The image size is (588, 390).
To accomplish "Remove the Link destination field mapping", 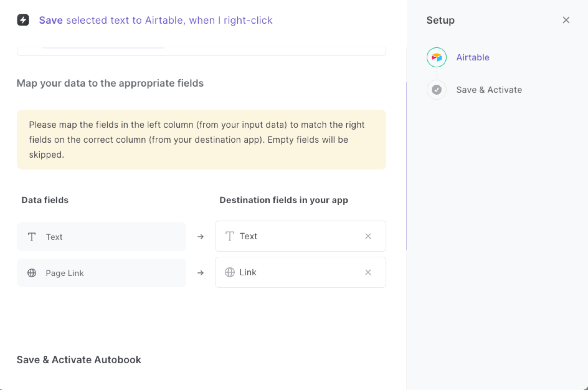I will tap(368, 272).
